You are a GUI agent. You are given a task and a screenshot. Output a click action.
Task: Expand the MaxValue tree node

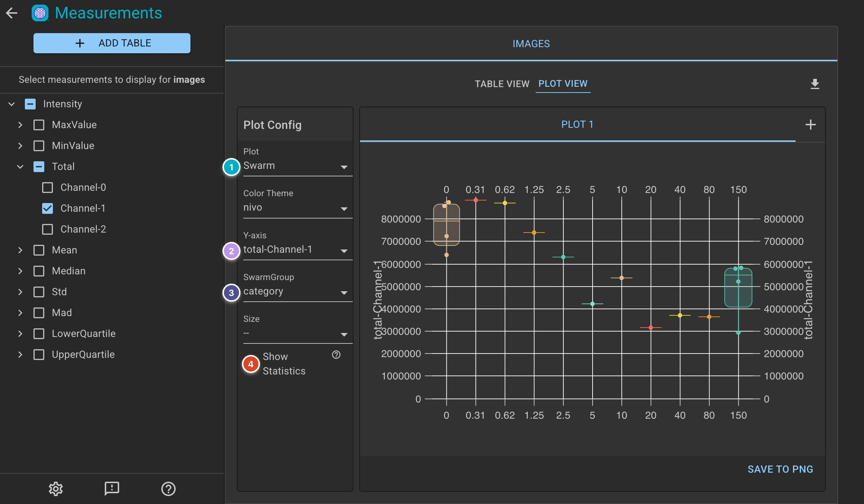[x=20, y=125]
